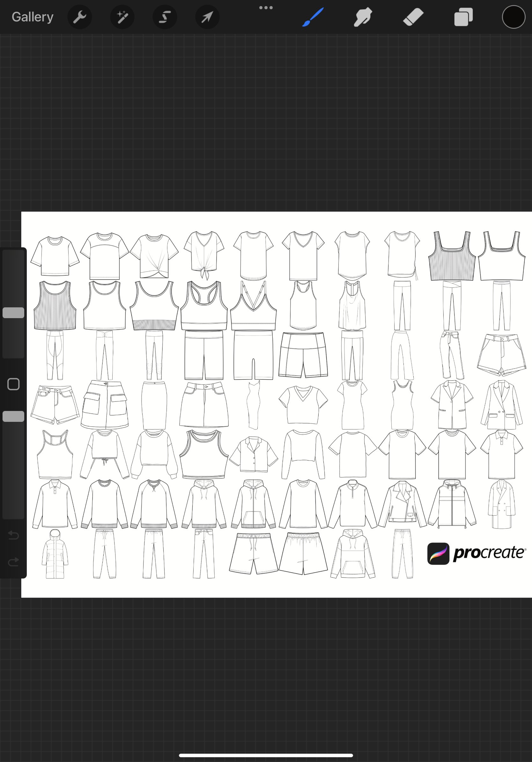
Task: Redo an action with sidebar arrow
Action: pyautogui.click(x=13, y=562)
